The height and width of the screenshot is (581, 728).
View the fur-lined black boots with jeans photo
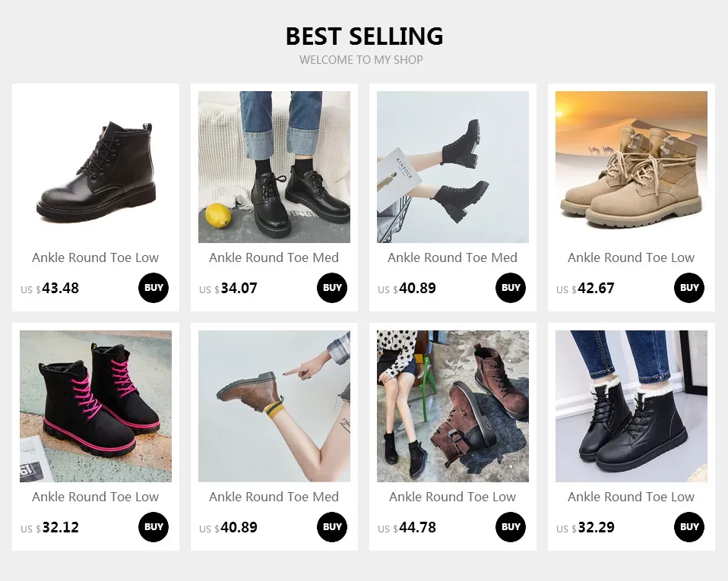tap(631, 406)
